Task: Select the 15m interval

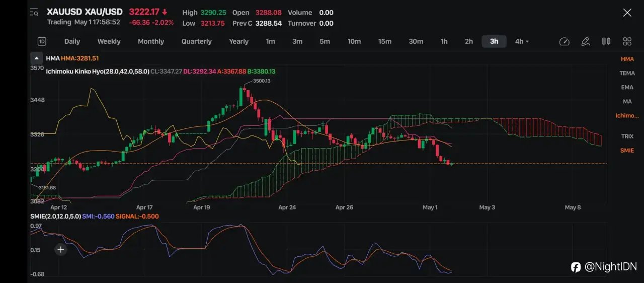Action: pos(385,41)
